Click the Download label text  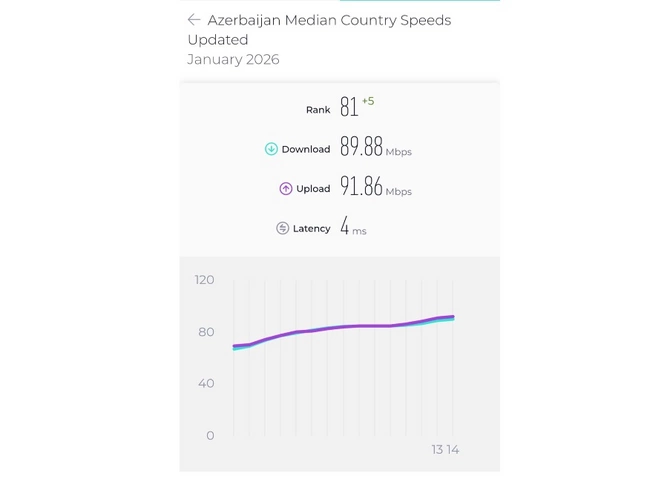[306, 149]
